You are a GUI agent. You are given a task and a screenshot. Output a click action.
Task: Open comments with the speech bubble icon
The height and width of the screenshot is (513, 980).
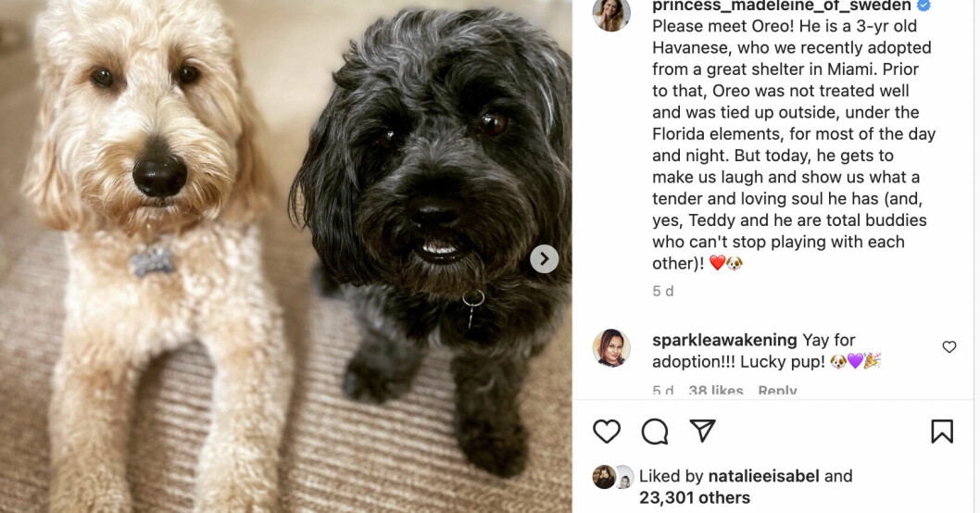click(x=654, y=432)
